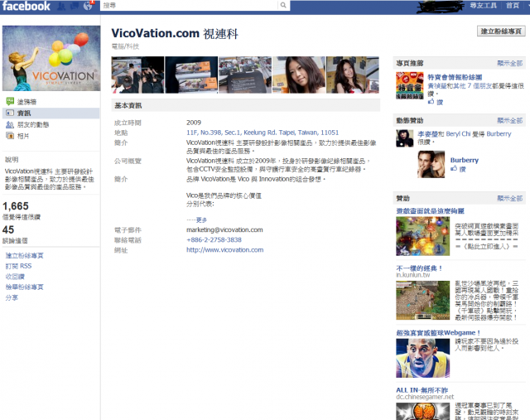Show all in 專頁推薦 section
This screenshot has height=420, width=530.
tap(510, 63)
